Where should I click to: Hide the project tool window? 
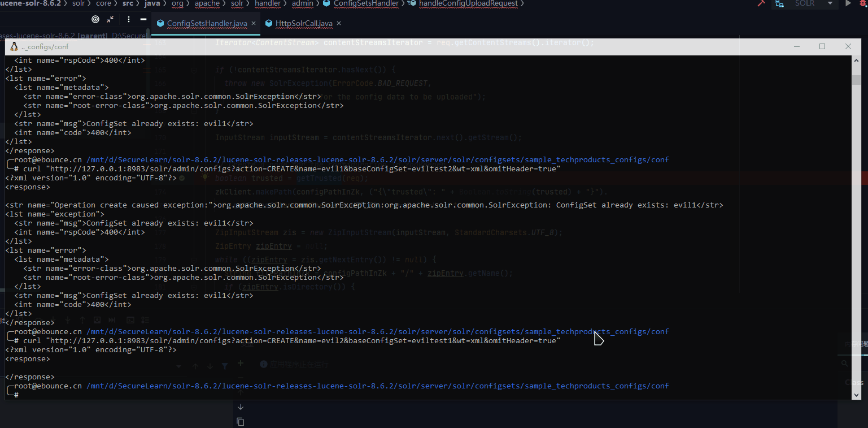[143, 19]
